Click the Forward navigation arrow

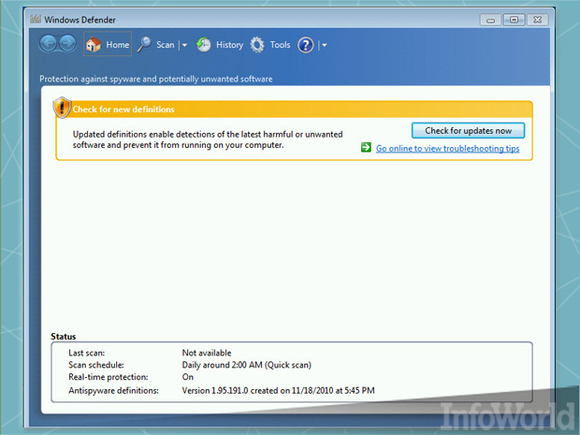coord(68,44)
